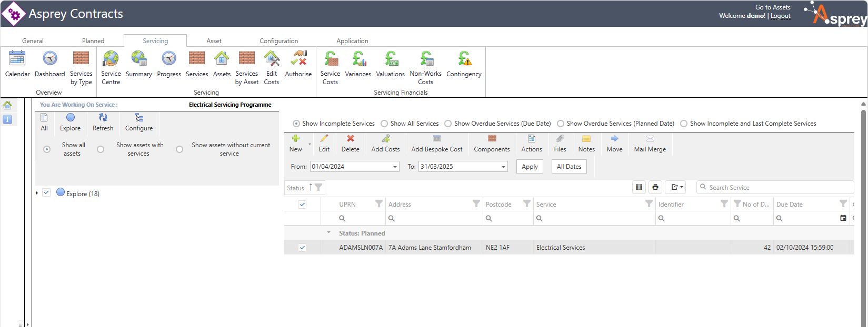Expand the Explore (18) tree node
This screenshot has width=868, height=327.
click(37, 193)
